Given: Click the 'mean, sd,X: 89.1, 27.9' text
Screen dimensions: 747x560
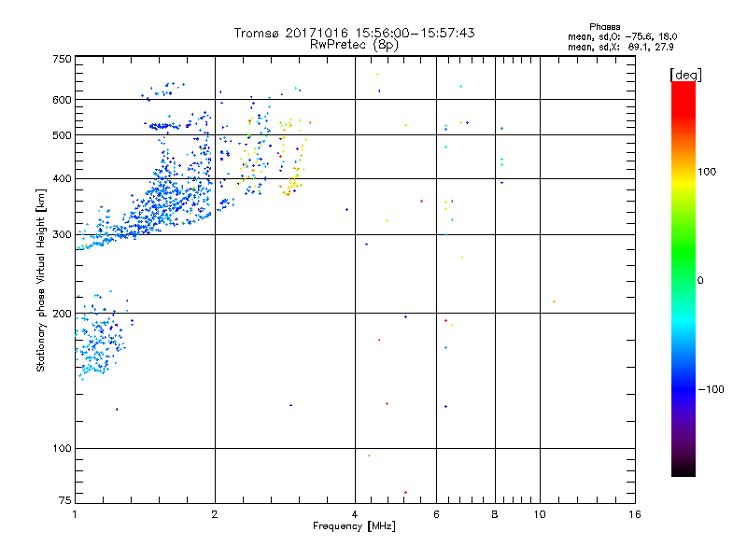Looking at the screenshot, I should click(620, 47).
